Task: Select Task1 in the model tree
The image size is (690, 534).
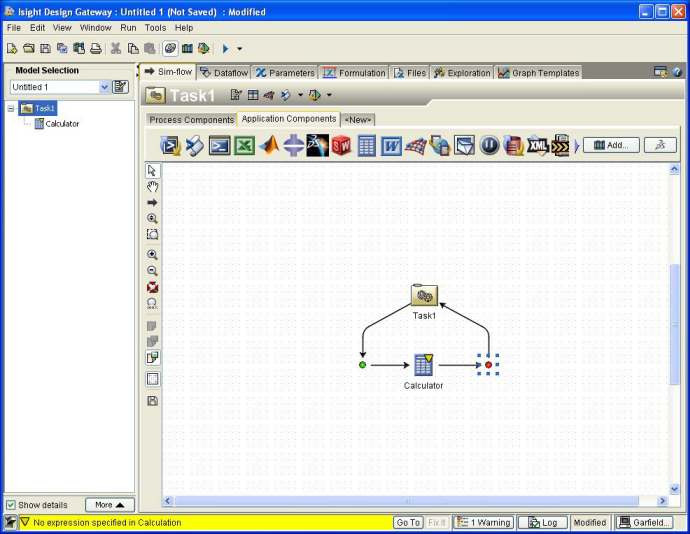Action: coord(38,108)
